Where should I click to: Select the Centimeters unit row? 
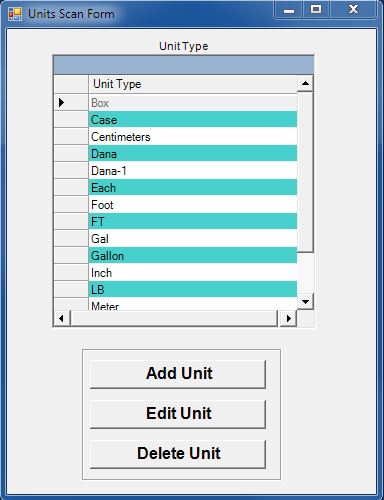(x=193, y=137)
